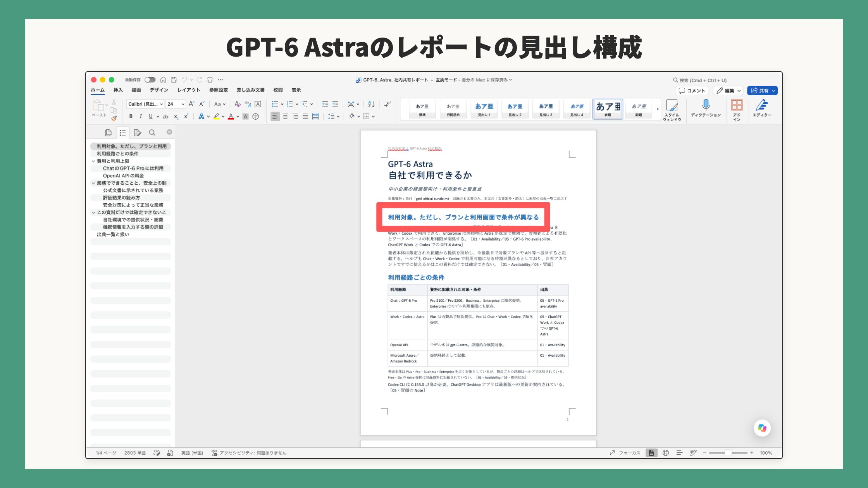Open the borders dropdown arrow
The height and width of the screenshot is (488, 868).
point(374,117)
